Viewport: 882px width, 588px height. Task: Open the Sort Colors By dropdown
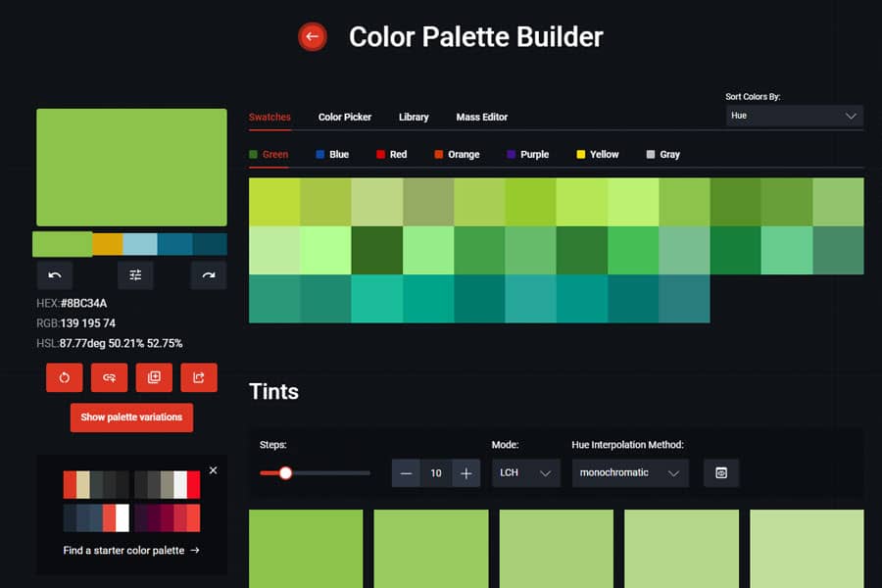coord(794,116)
